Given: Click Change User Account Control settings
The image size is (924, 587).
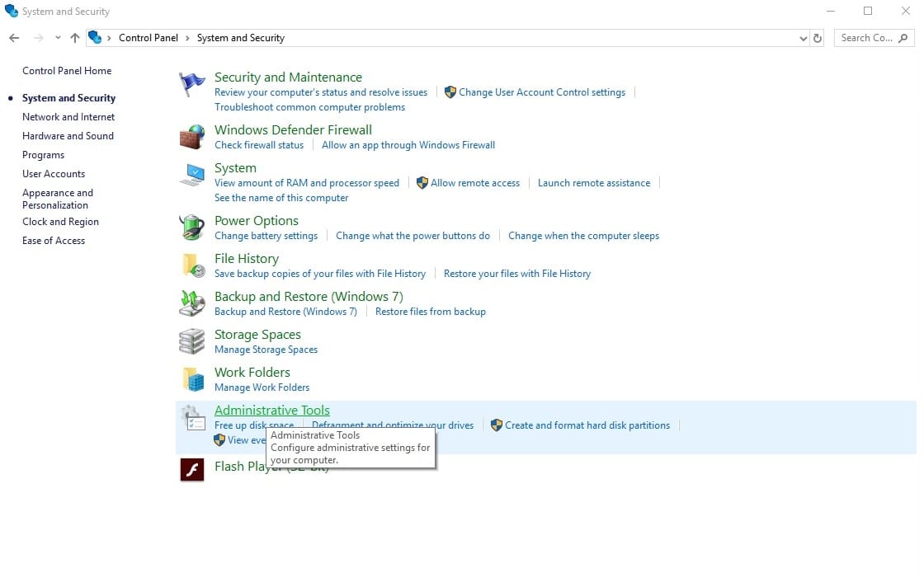Looking at the screenshot, I should click(541, 92).
